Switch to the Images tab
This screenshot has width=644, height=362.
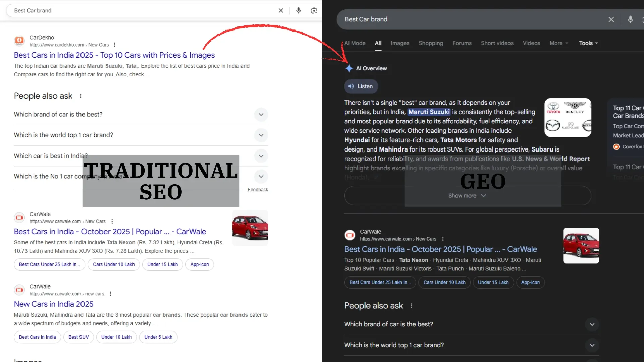coord(399,43)
